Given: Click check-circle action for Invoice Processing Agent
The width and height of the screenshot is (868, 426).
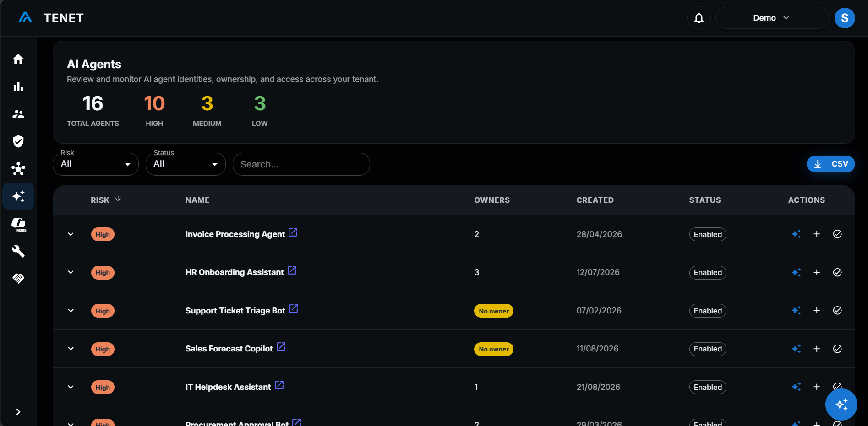Looking at the screenshot, I should tap(837, 234).
